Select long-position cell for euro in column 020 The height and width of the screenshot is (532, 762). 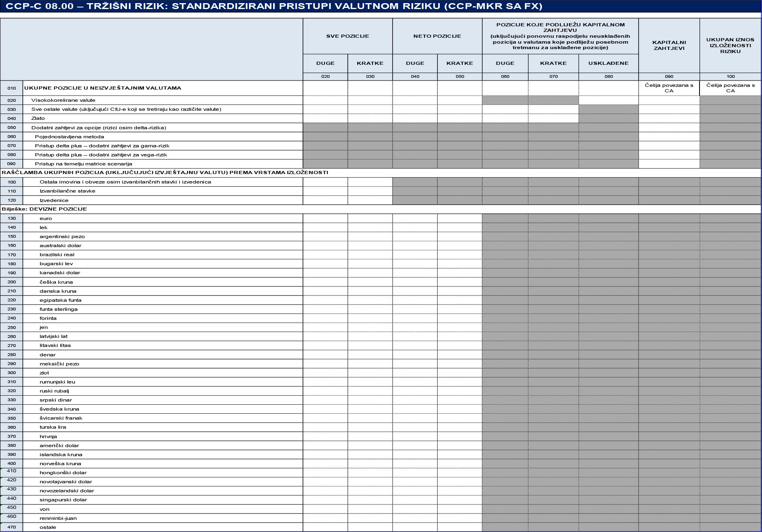coord(325,218)
